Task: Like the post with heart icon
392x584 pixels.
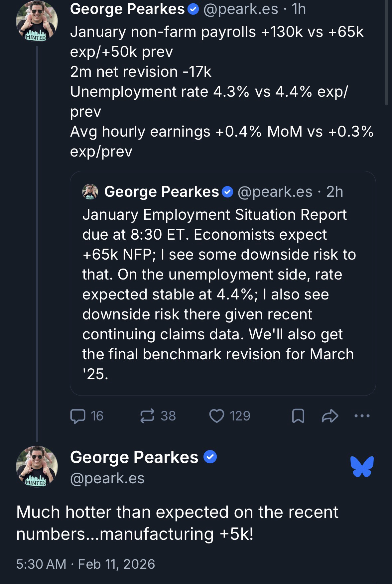Action: (x=216, y=416)
